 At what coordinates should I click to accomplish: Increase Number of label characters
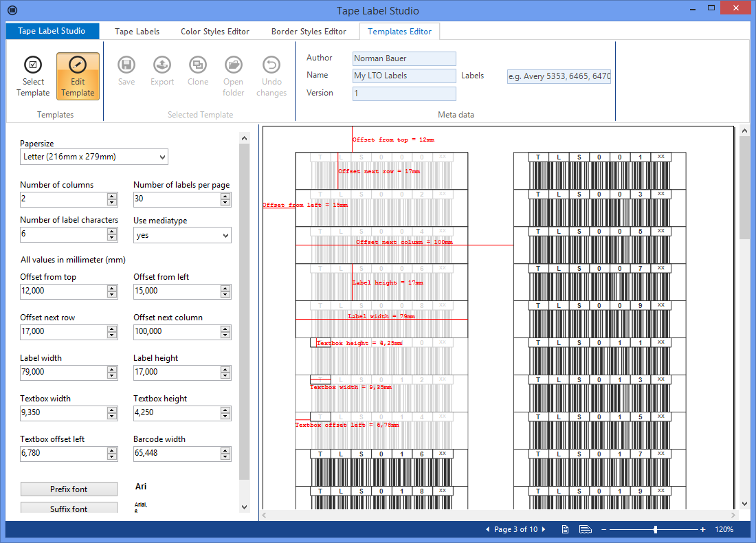click(x=112, y=231)
